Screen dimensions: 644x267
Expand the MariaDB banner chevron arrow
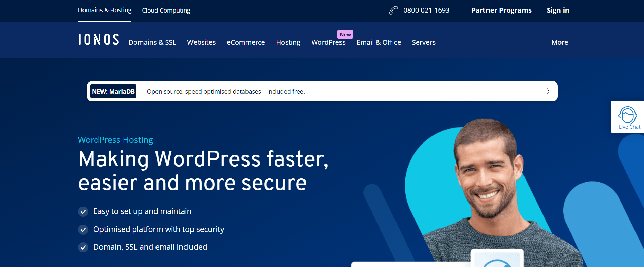click(548, 91)
